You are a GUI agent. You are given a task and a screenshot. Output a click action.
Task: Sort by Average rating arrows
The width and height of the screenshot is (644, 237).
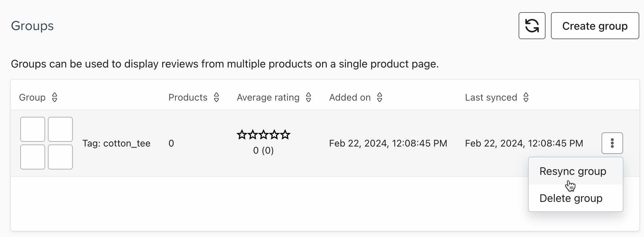coord(308,98)
